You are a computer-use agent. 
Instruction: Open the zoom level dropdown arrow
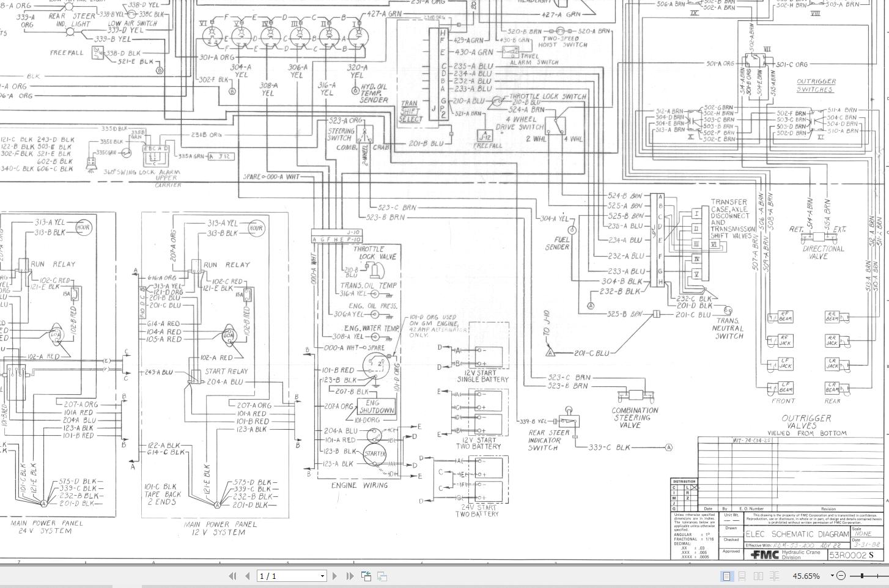click(x=832, y=576)
